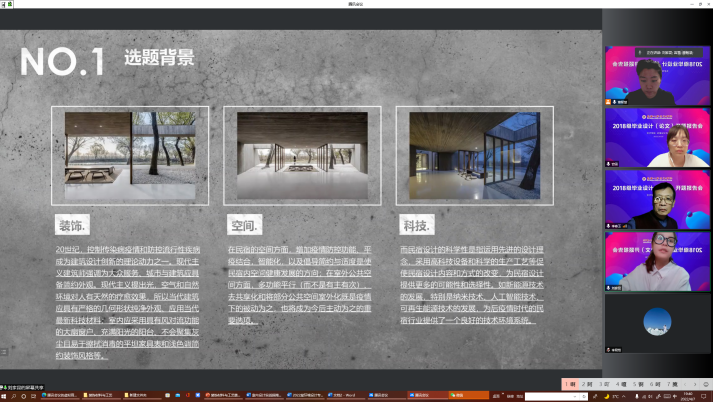Screen dimensions: 713x402
Task: Open the 新建文件夹 folder taskbar item
Action: coord(142,396)
